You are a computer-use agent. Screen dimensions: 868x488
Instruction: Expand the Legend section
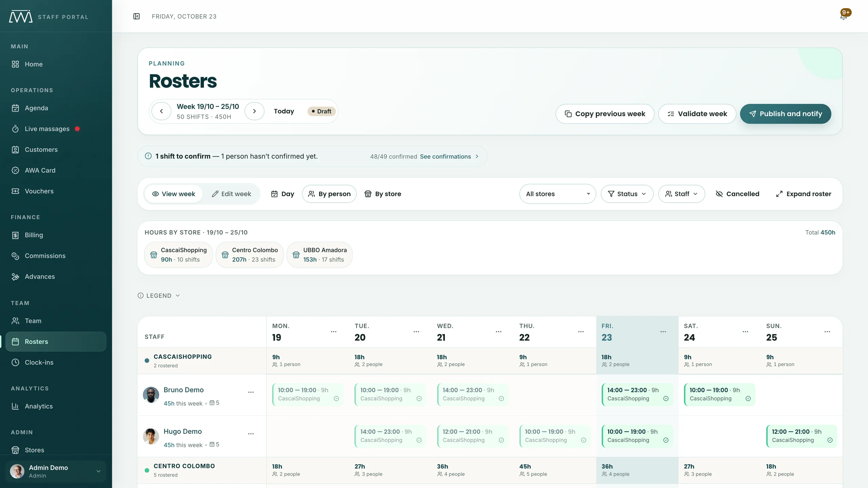(159, 296)
